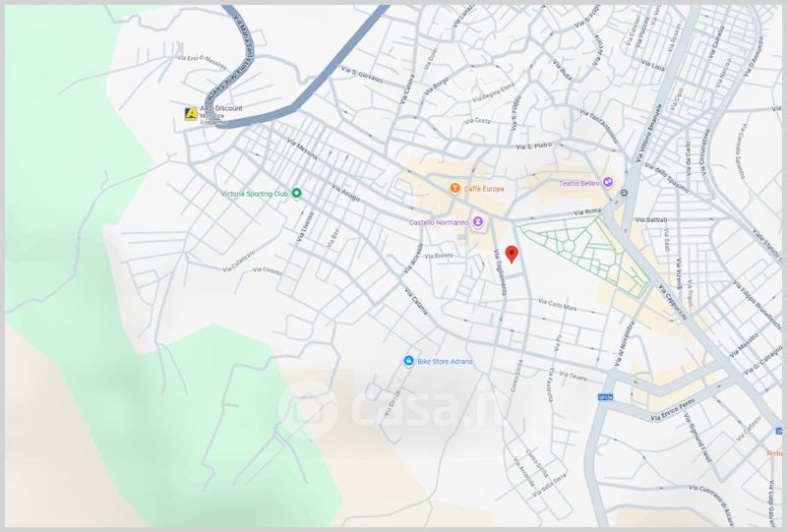The image size is (787, 532).
Task: Click the Via Messina street label
Action: coord(302,155)
